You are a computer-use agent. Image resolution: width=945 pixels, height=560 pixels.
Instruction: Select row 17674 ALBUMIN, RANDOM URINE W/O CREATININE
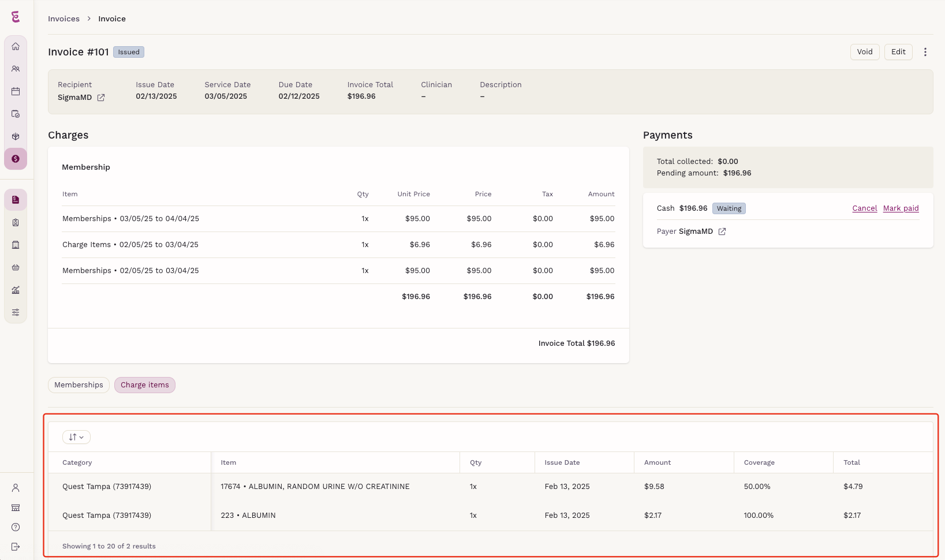[491, 487]
